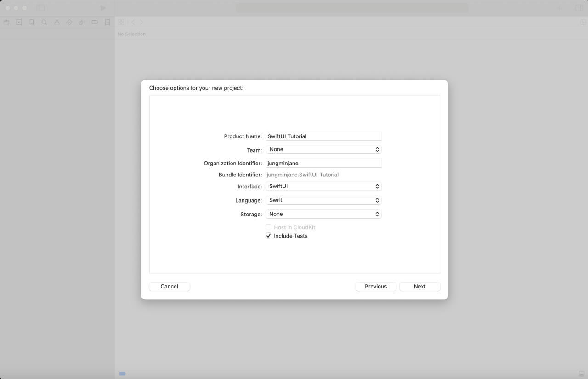This screenshot has width=588, height=379.
Task: Show the Issue navigator warning icon
Action: click(57, 22)
